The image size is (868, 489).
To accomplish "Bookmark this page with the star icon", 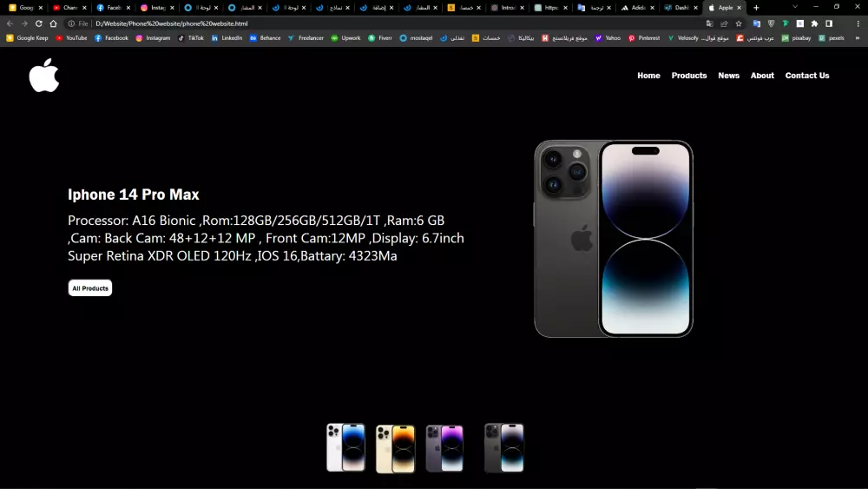I will (x=739, y=23).
